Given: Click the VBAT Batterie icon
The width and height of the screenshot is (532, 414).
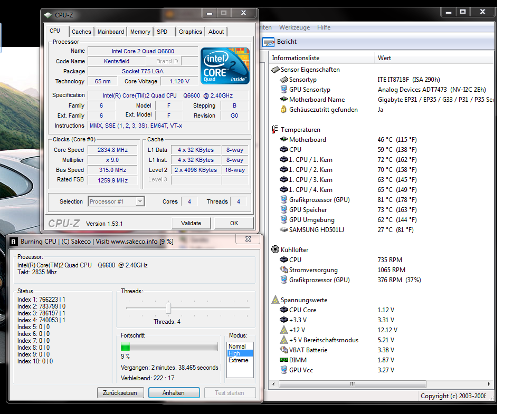Looking at the screenshot, I should pyautogui.click(x=283, y=350).
